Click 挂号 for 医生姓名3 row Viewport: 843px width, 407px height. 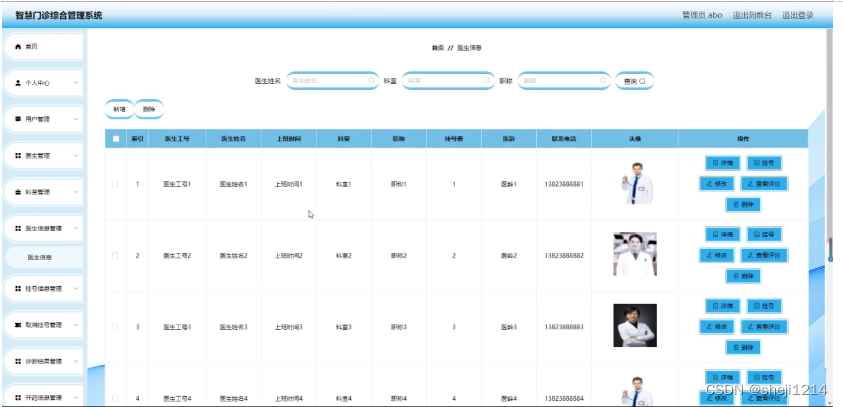(x=764, y=305)
